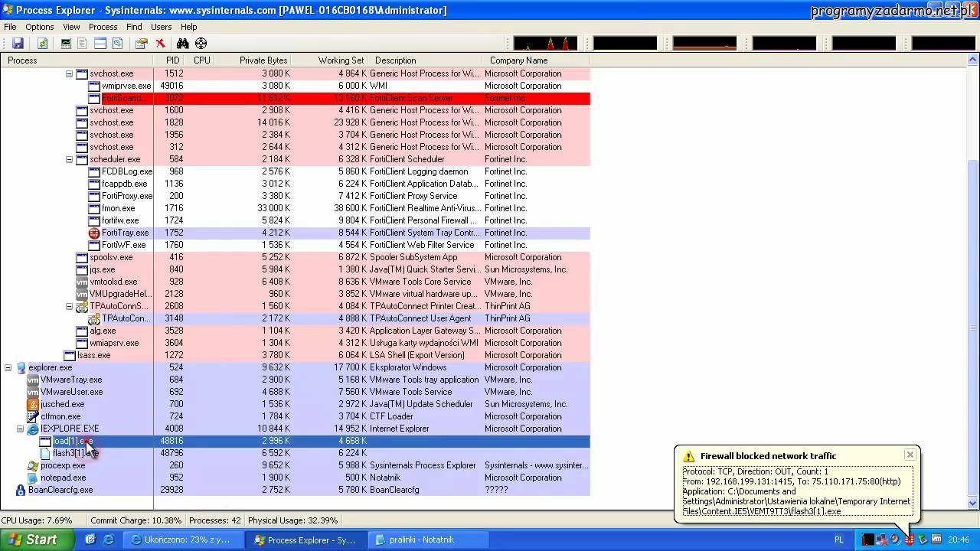980x551 pixels.
Task: Select the VMwareUser.exe process icon
Action: 33,392
